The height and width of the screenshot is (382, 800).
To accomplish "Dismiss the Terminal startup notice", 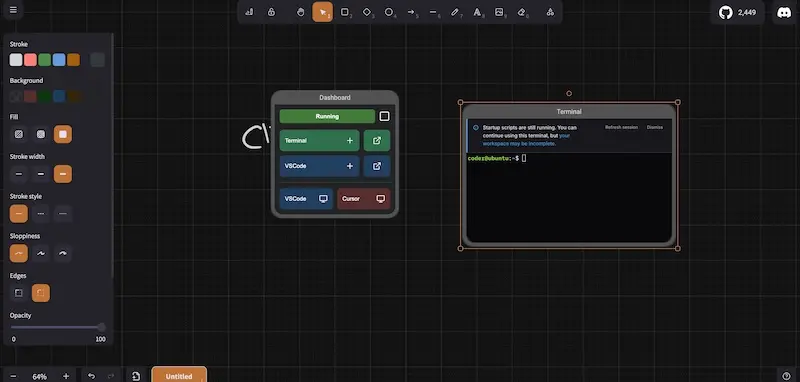I will click(655, 128).
